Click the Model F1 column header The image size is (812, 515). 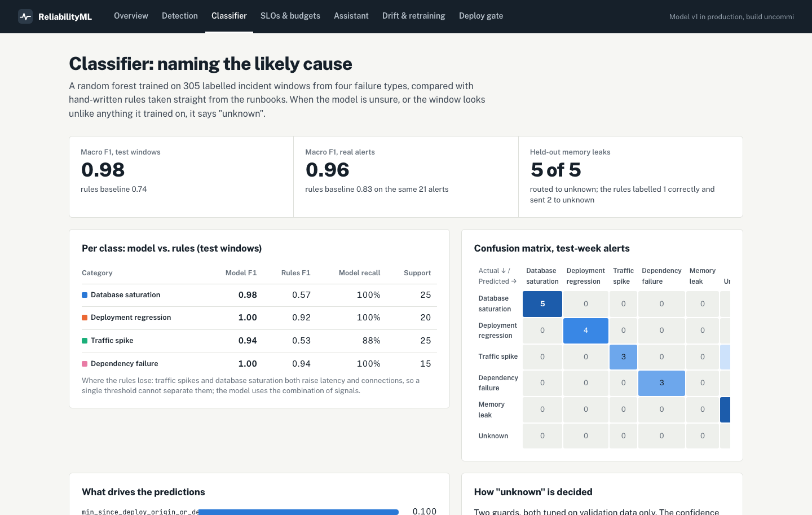tap(241, 273)
